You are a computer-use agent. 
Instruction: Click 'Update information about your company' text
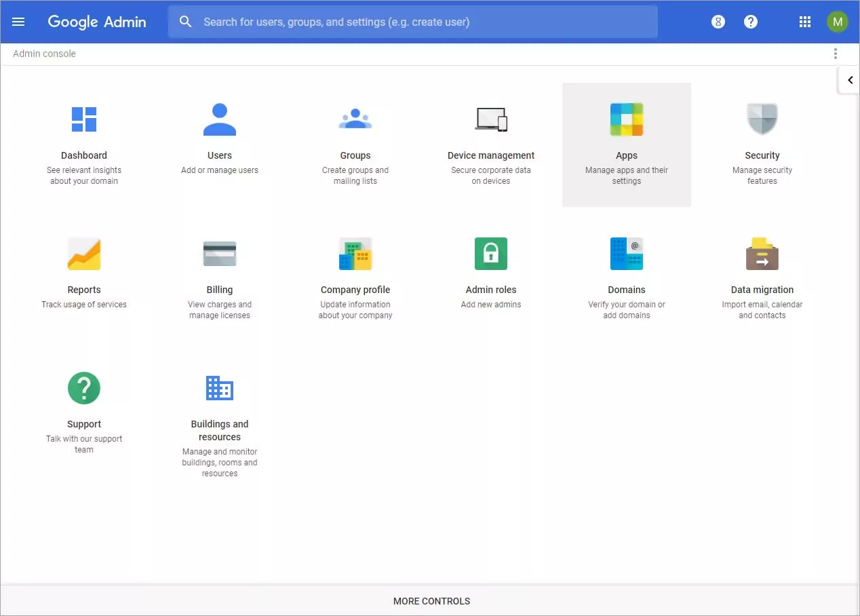(355, 310)
